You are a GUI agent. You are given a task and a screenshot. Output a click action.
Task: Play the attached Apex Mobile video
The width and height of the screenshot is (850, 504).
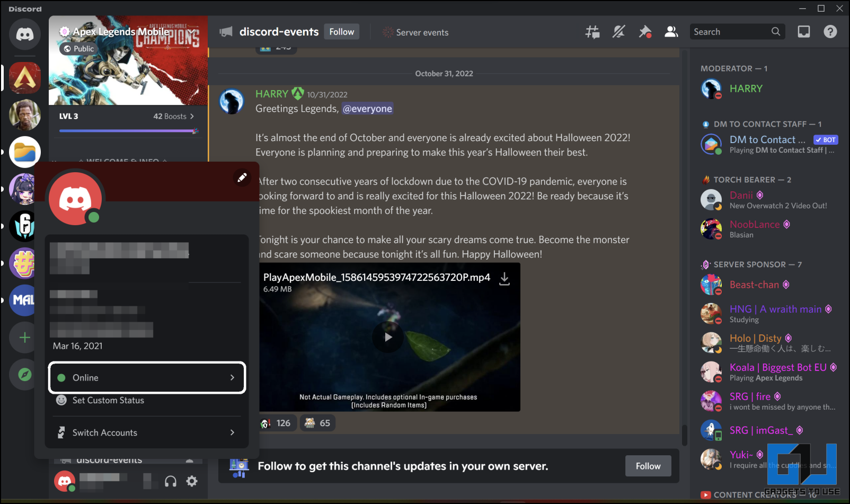(388, 337)
